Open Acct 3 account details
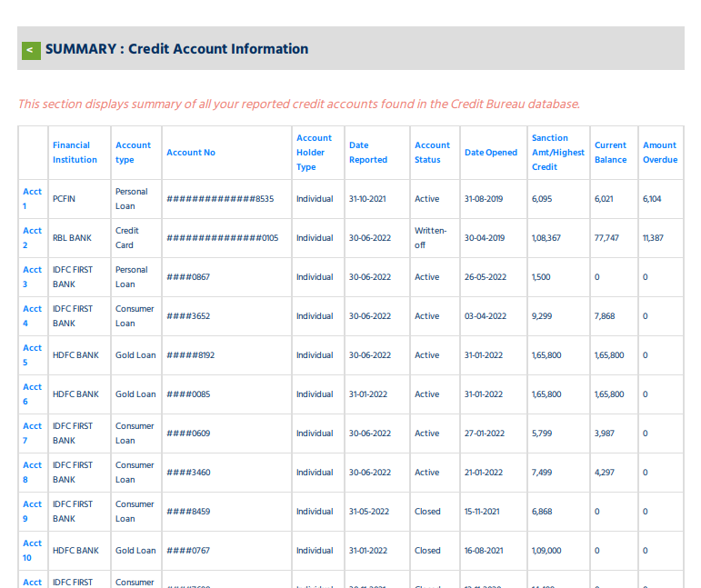Screen dimensions: 701x588 (32, 277)
